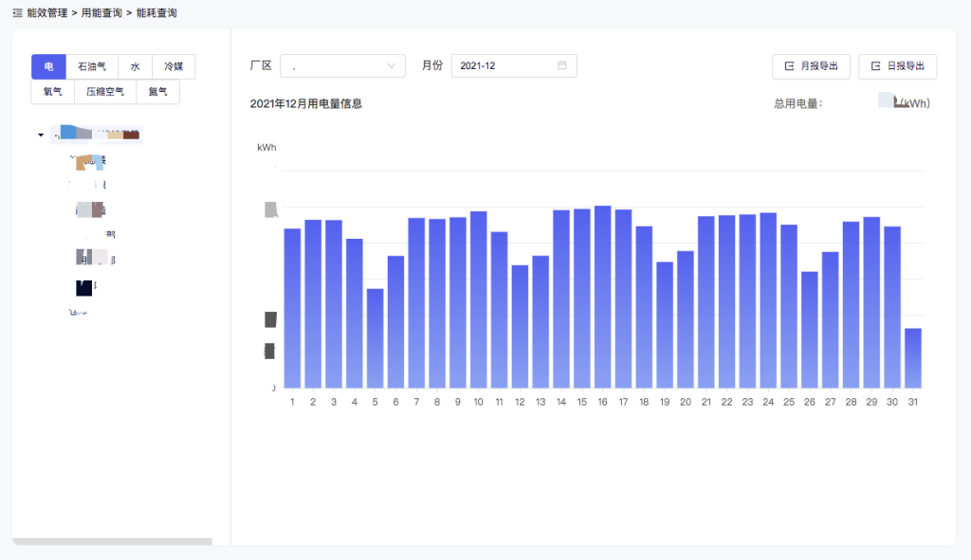Image resolution: width=971 pixels, height=560 pixels.
Task: Switch to the 水 energy tab
Action: click(135, 66)
